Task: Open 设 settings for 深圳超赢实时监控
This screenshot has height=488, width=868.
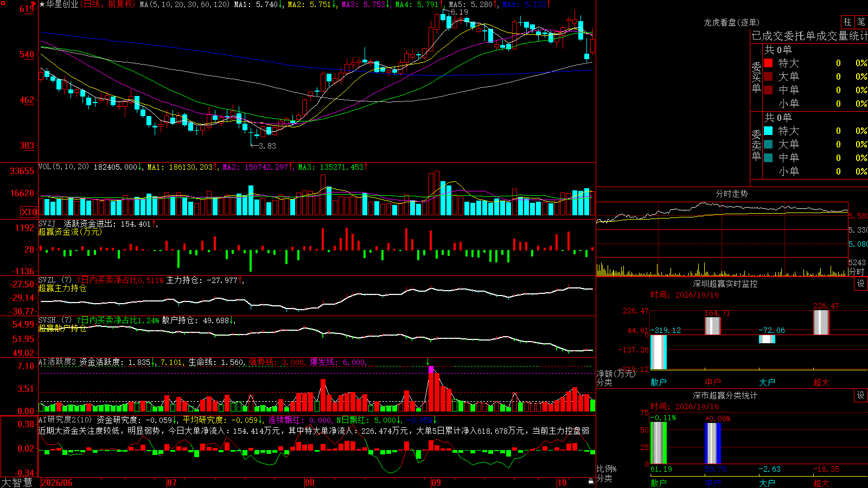Action: (x=861, y=284)
